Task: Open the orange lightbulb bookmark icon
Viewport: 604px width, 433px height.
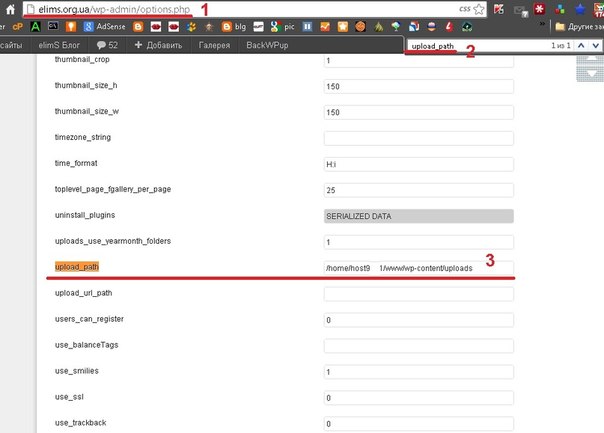Action: tap(71, 27)
